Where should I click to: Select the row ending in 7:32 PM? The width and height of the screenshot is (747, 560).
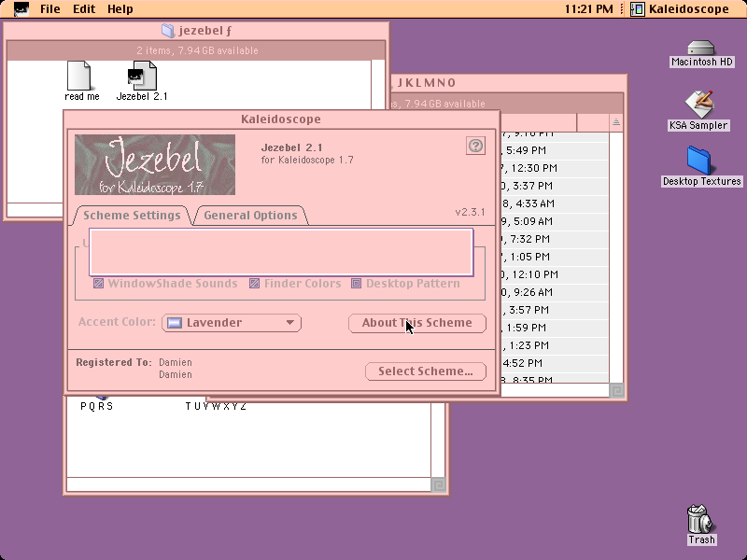click(554, 239)
